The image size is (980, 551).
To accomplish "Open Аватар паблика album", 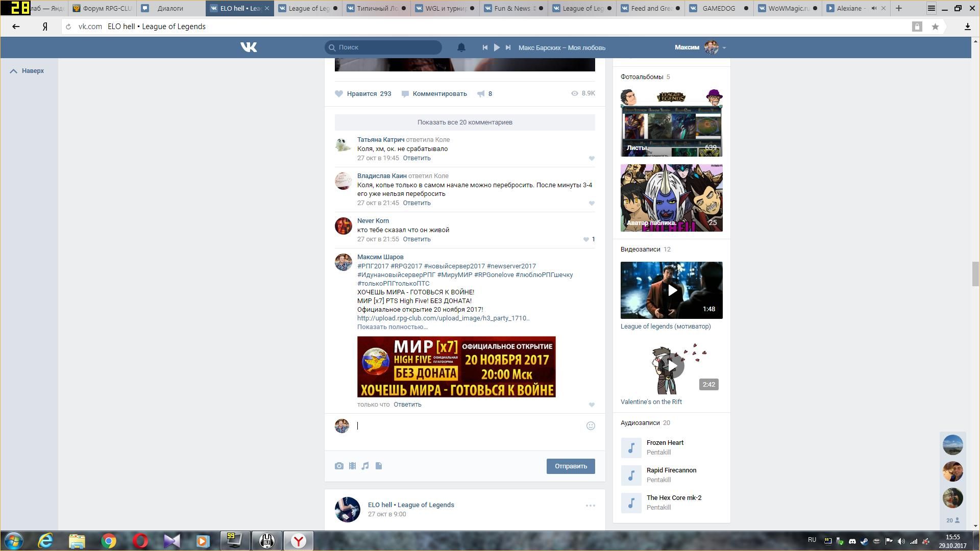I will [x=672, y=198].
